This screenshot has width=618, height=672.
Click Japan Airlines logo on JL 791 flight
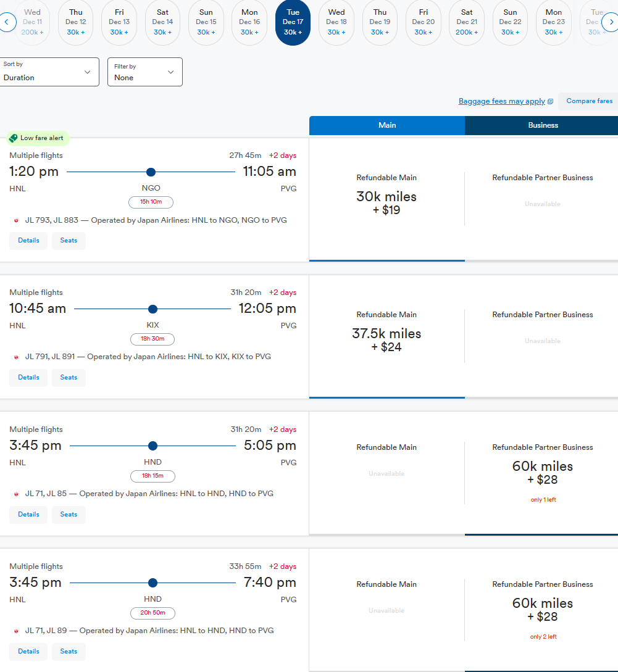pyautogui.click(x=16, y=357)
